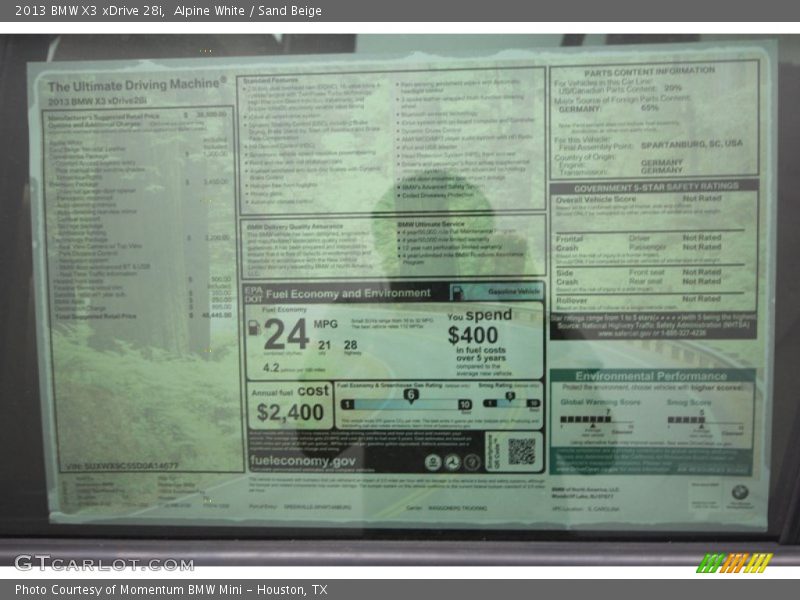This screenshot has height=600, width=800.
Task: Click the Standard Features heading
Action: [270, 81]
